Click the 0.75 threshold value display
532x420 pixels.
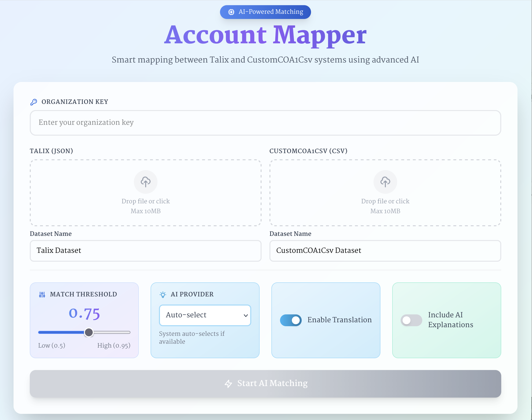(x=84, y=313)
